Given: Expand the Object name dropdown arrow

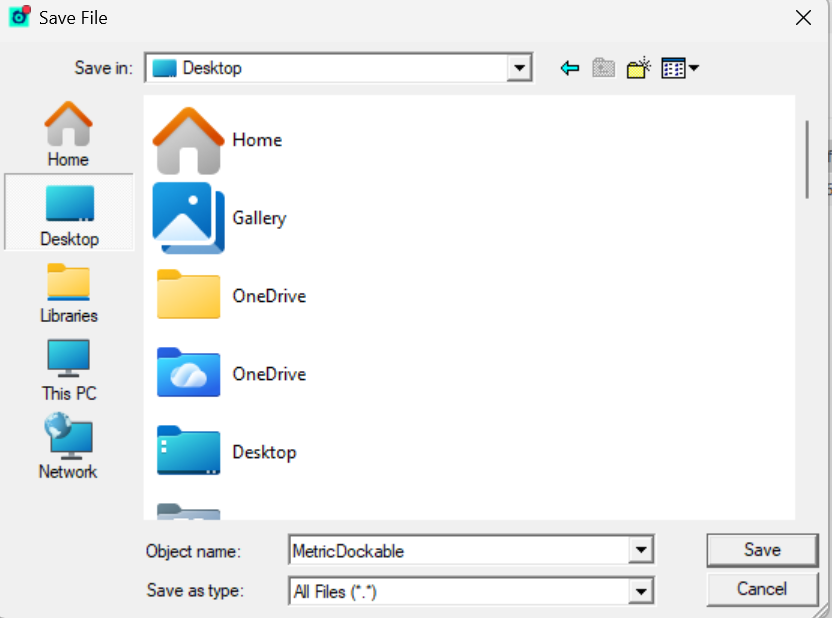Looking at the screenshot, I should (641, 550).
